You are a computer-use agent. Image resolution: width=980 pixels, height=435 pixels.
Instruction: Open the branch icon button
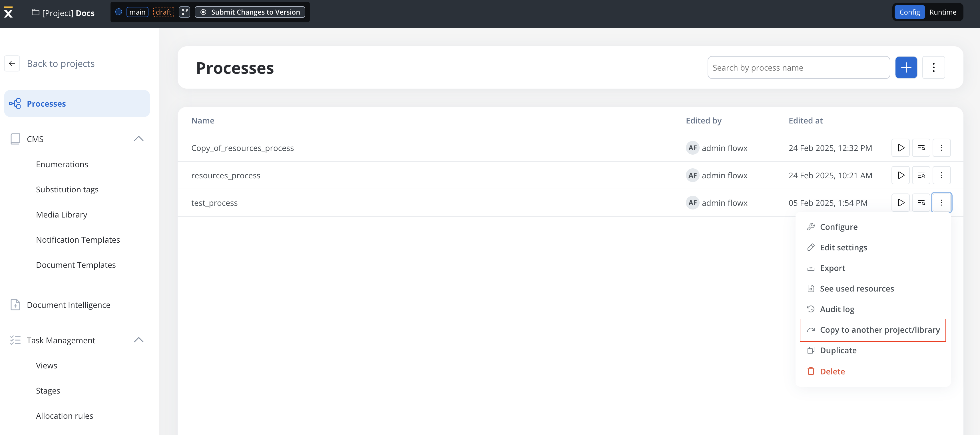pos(184,12)
